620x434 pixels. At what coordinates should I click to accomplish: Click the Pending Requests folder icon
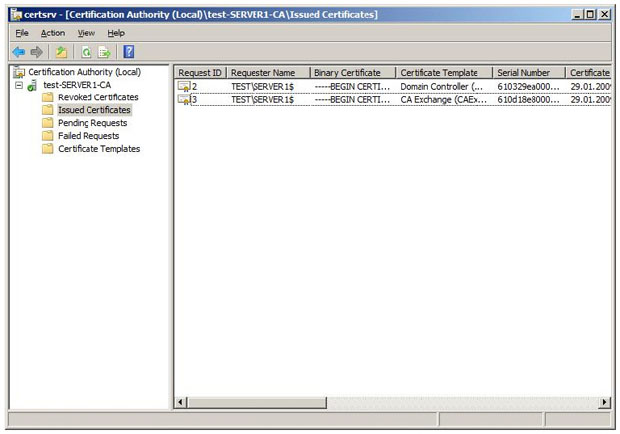(x=47, y=123)
